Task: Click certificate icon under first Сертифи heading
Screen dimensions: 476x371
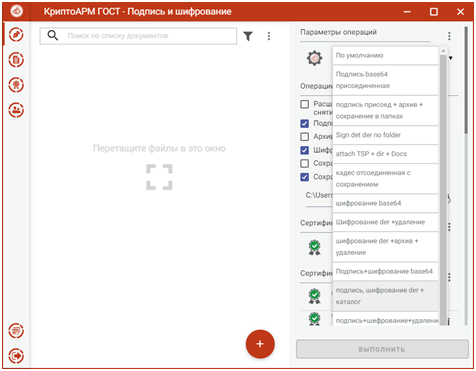Action: pyautogui.click(x=314, y=247)
